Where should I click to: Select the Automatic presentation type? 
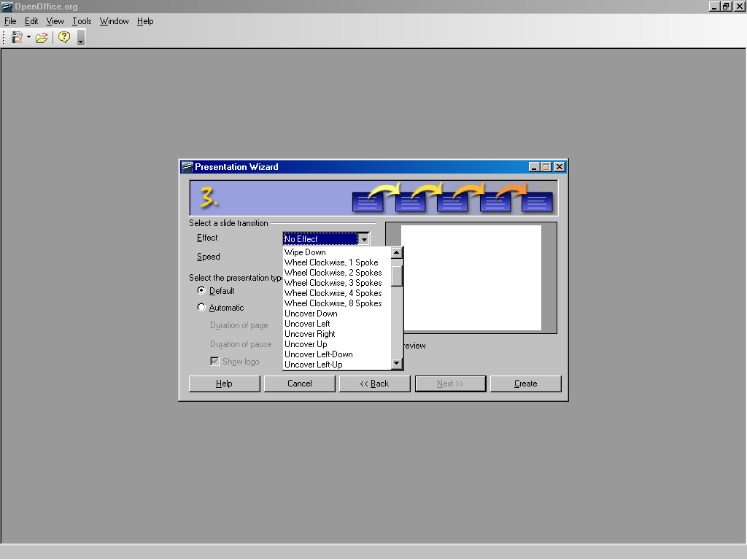[x=202, y=308]
